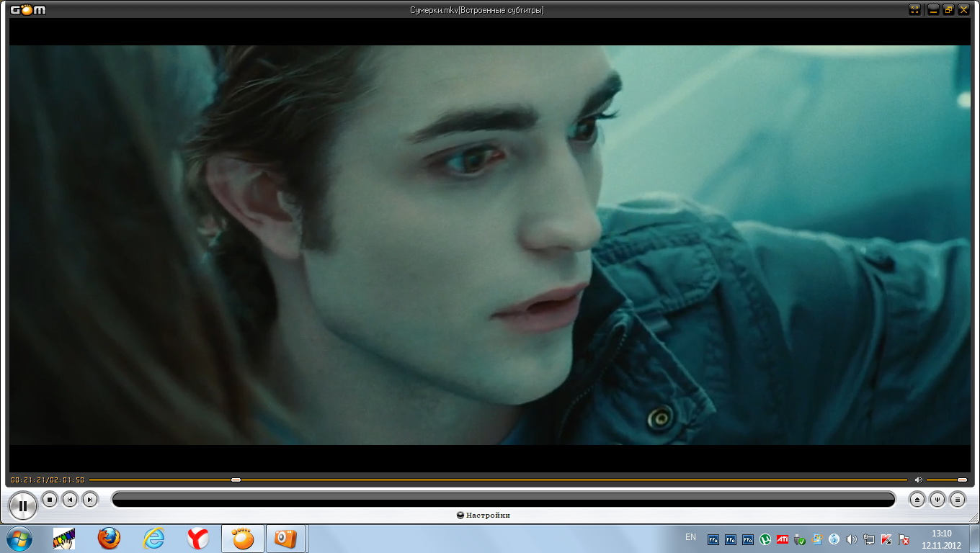Pause the video playback
Viewport: 980px width, 553px height.
[23, 505]
